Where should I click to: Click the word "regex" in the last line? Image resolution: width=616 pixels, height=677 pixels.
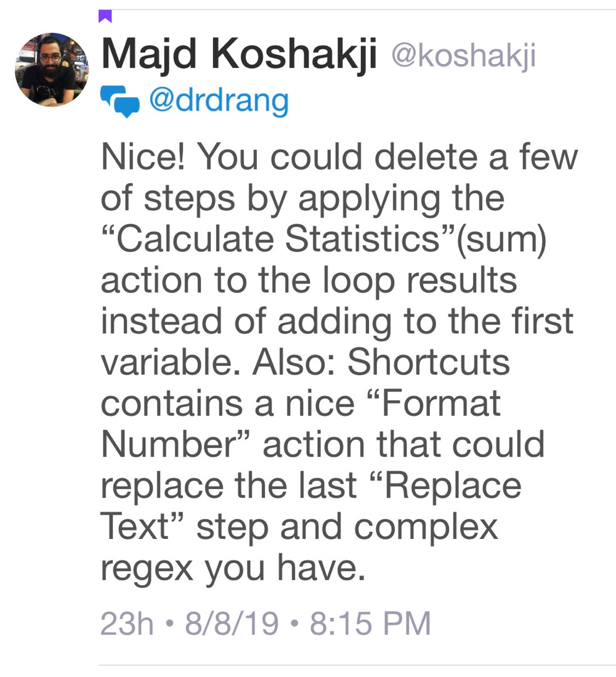(x=147, y=568)
